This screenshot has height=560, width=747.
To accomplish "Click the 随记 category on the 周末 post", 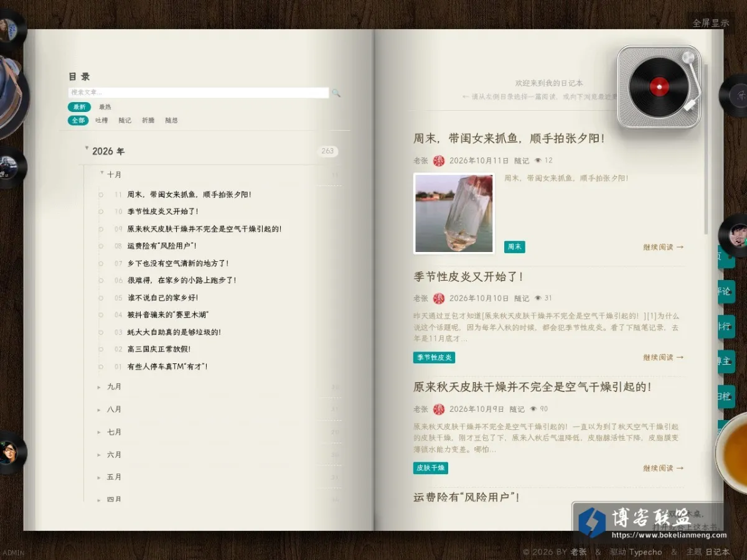I will pos(522,160).
